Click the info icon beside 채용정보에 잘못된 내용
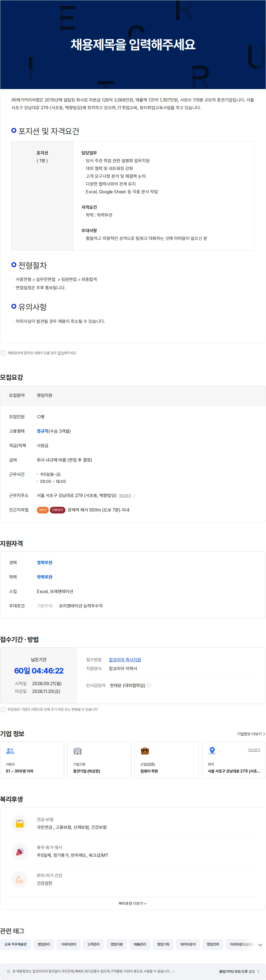Image resolution: width=266 pixels, height=980 pixels. [x=3, y=353]
